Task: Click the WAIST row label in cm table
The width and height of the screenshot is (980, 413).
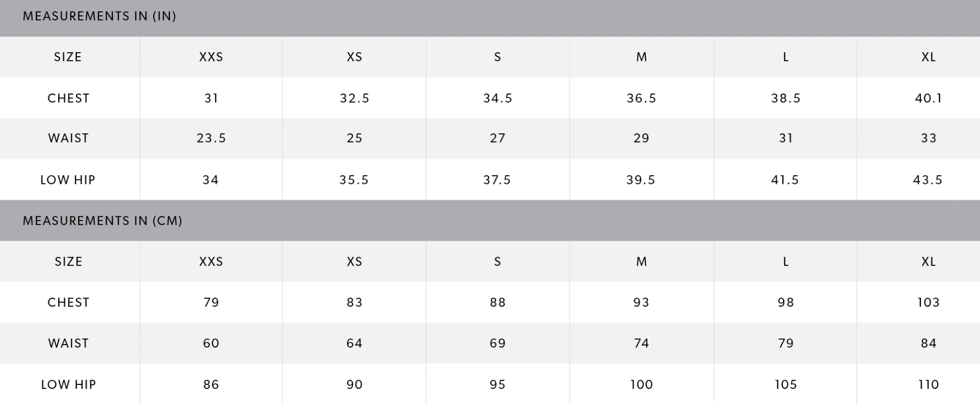Action: pyautogui.click(x=68, y=343)
